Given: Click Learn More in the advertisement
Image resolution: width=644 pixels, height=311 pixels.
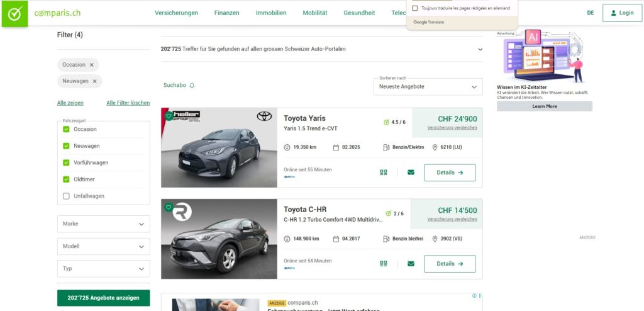Looking at the screenshot, I should pos(545,106).
